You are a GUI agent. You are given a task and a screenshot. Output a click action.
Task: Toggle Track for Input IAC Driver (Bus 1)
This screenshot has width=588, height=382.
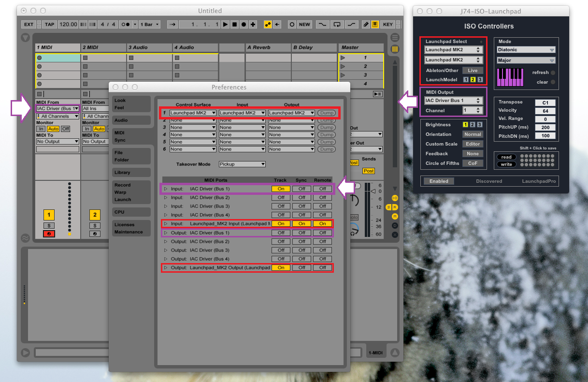pos(281,189)
